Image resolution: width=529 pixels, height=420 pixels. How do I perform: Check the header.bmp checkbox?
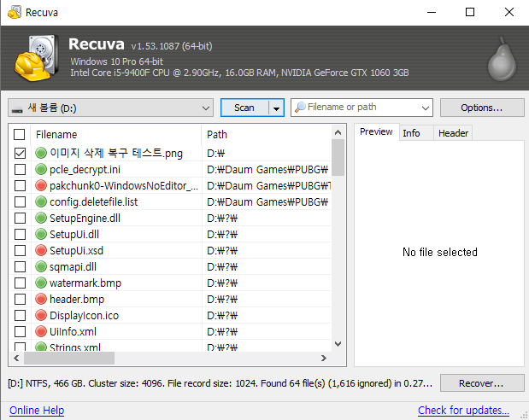tap(20, 299)
